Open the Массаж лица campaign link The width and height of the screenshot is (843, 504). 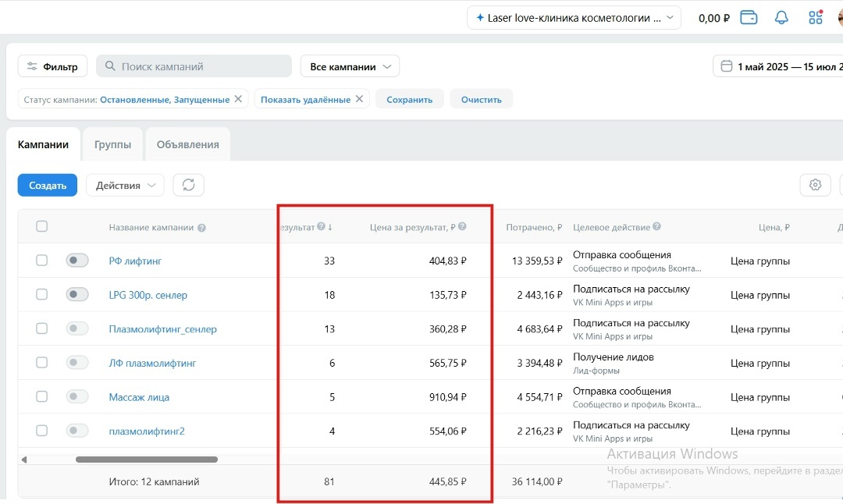click(x=139, y=397)
